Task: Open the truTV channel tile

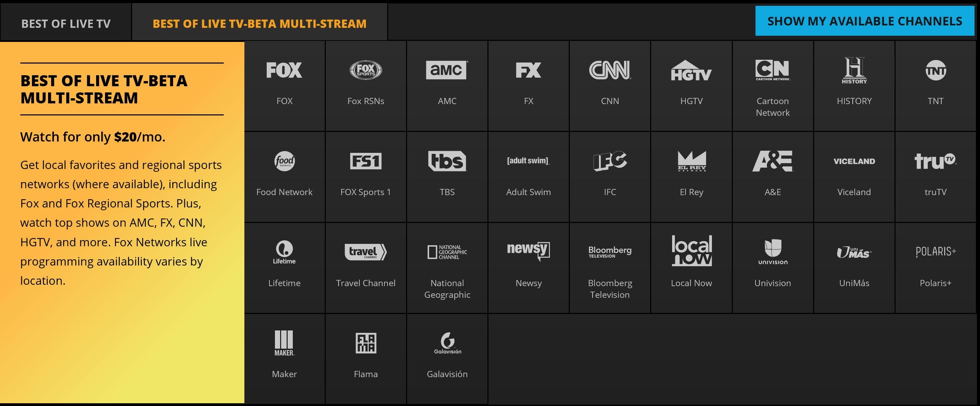Action: point(935,161)
